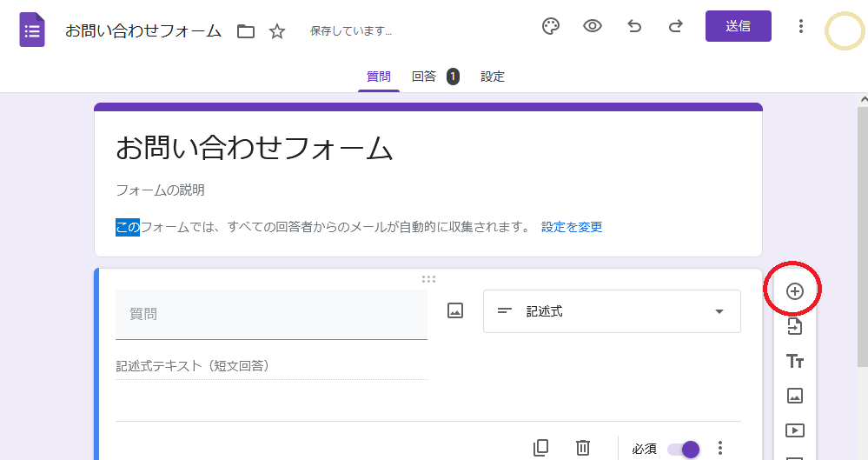The height and width of the screenshot is (460, 868).
Task: Open the header more options menu
Action: coord(800,26)
